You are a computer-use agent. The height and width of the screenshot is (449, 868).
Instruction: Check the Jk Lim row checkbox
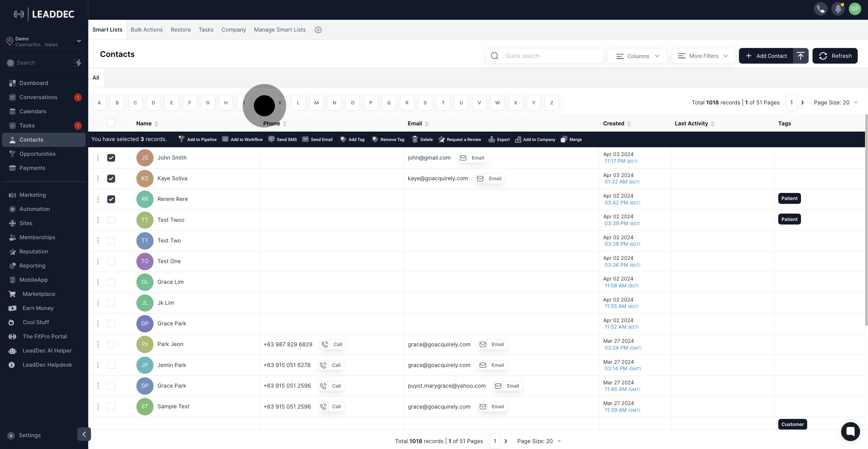click(x=111, y=303)
